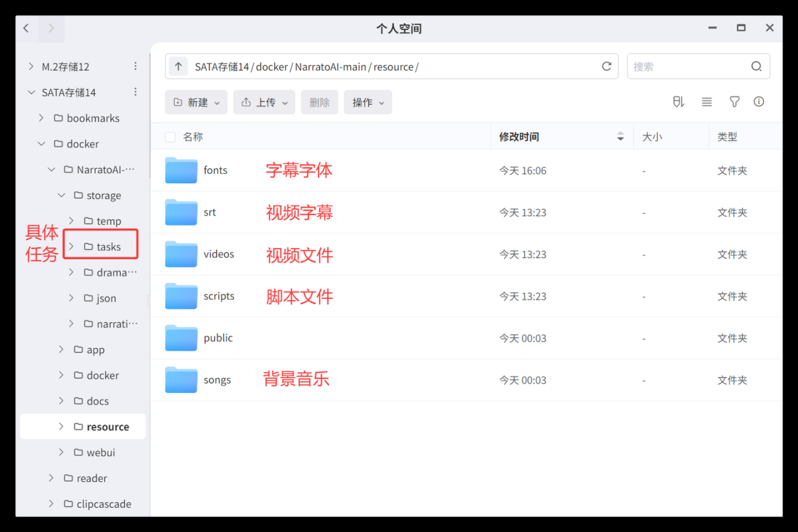
Task: Show info details icon
Action: coord(759,102)
